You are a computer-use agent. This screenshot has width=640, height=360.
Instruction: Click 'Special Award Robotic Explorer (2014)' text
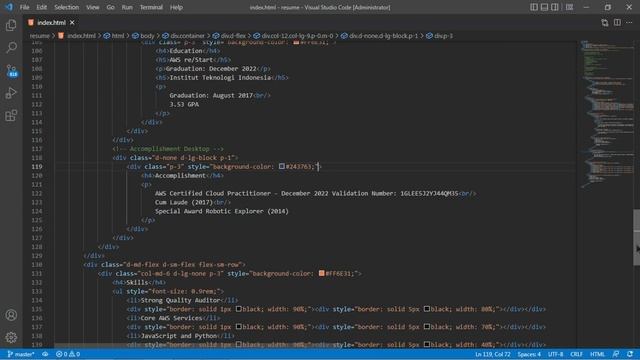pyautogui.click(x=222, y=211)
